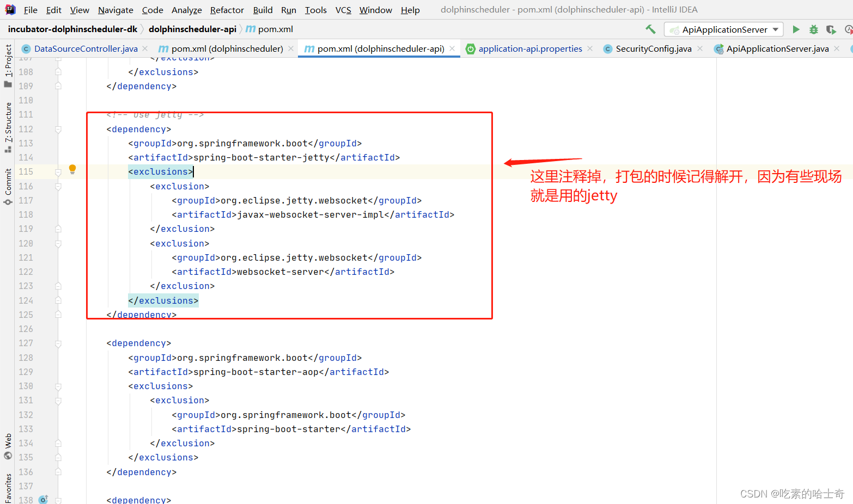Open the Web tool window on the sidebar
The image size is (853, 504).
click(8, 446)
